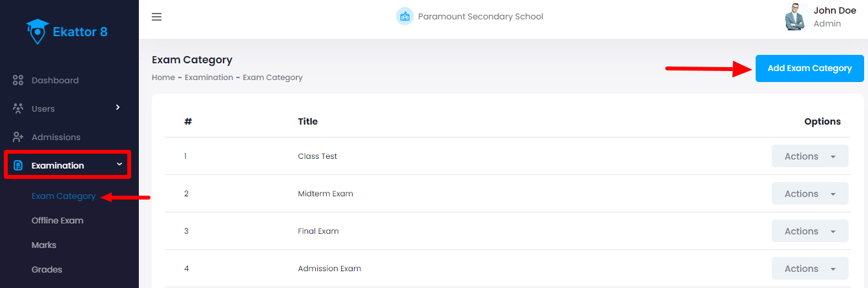868x288 pixels.
Task: Select Exam Category in sidebar
Action: (x=63, y=196)
